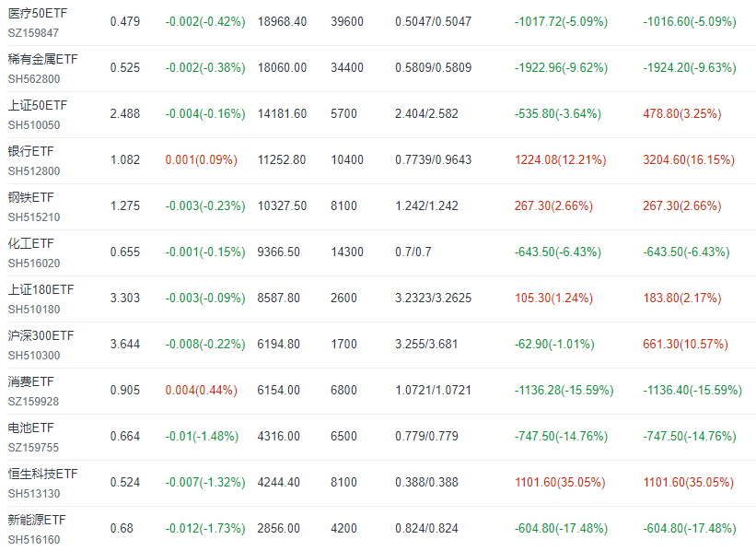
Task: Click the loss value -1922.96(-9.62%)
Action: tap(561, 67)
